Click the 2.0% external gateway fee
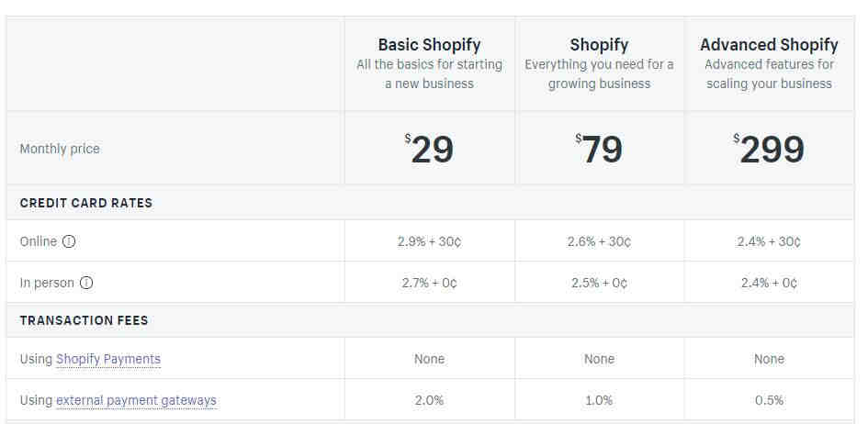Viewport: 868px width, 424px height. (x=429, y=400)
